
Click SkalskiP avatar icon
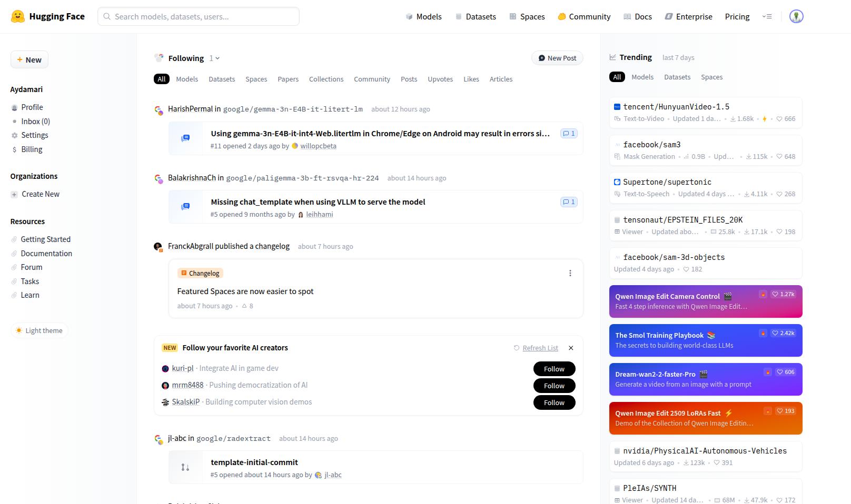[x=165, y=402]
